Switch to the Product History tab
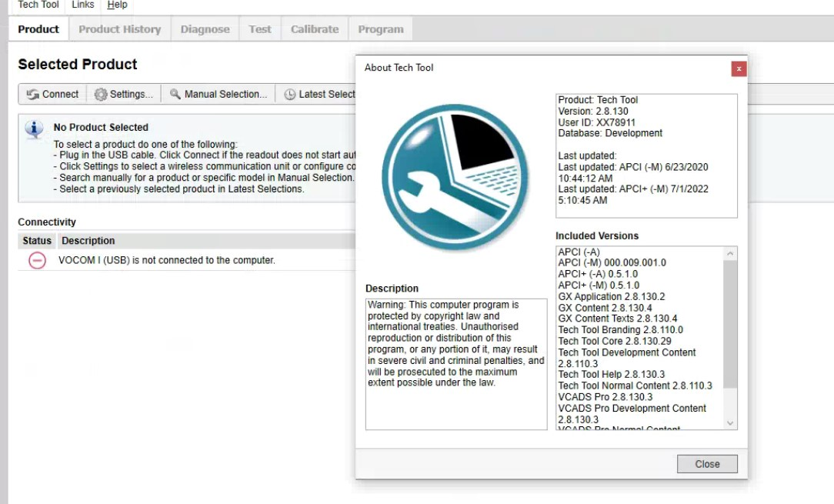The image size is (834, 504). (120, 29)
